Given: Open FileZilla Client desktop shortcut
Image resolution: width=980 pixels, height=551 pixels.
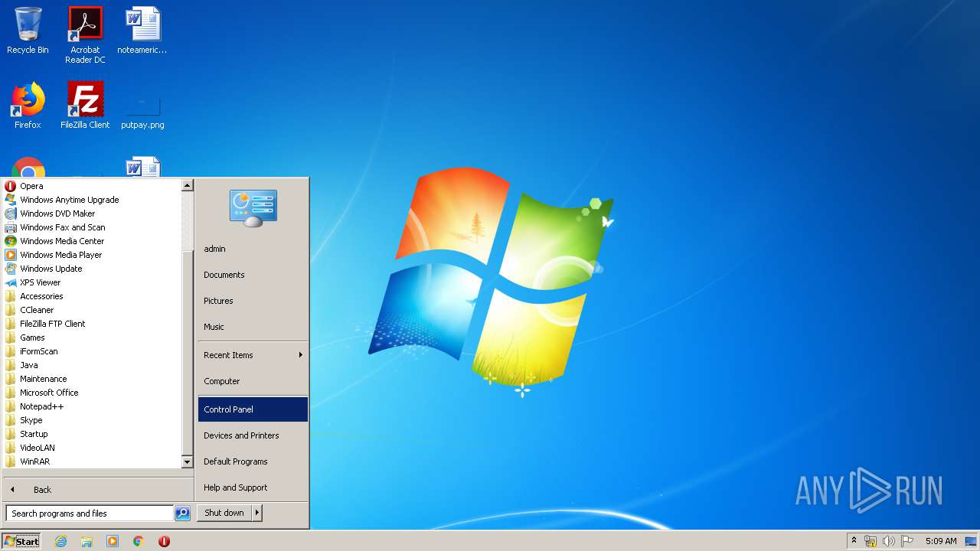Looking at the screenshot, I should 85,106.
